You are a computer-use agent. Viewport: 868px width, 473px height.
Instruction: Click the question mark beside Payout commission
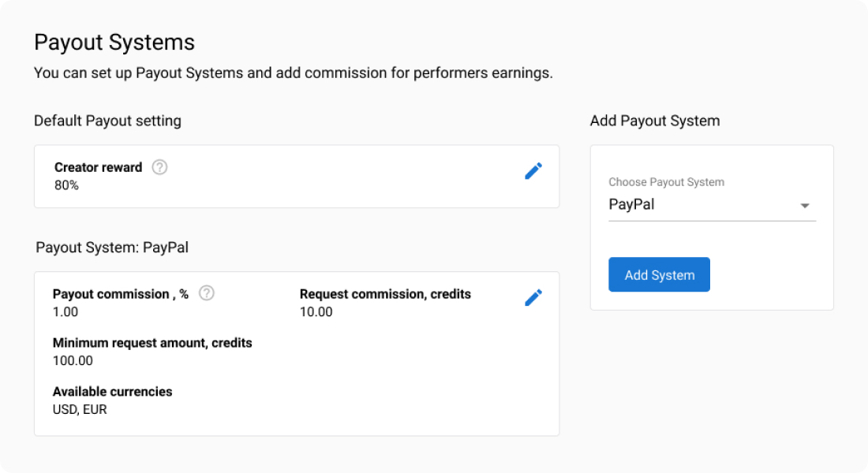point(206,294)
